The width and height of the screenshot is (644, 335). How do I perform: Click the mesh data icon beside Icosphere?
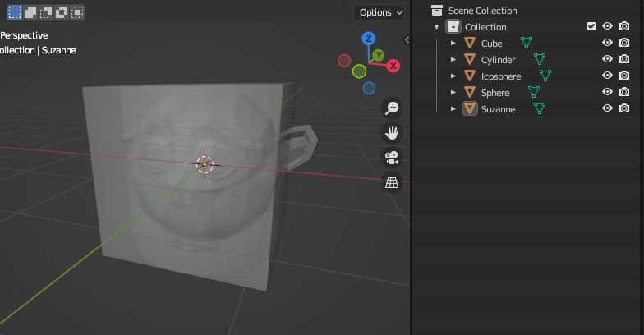[x=545, y=76]
